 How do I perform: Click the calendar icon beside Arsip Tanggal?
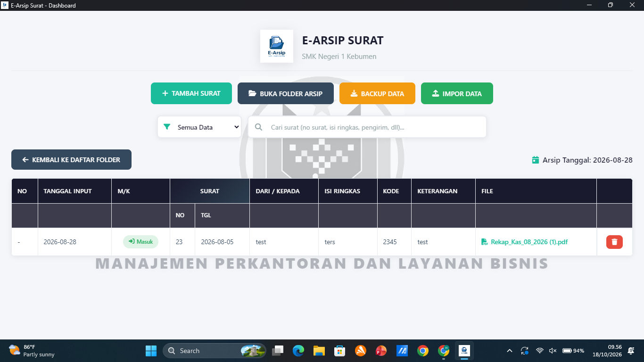[x=536, y=160]
